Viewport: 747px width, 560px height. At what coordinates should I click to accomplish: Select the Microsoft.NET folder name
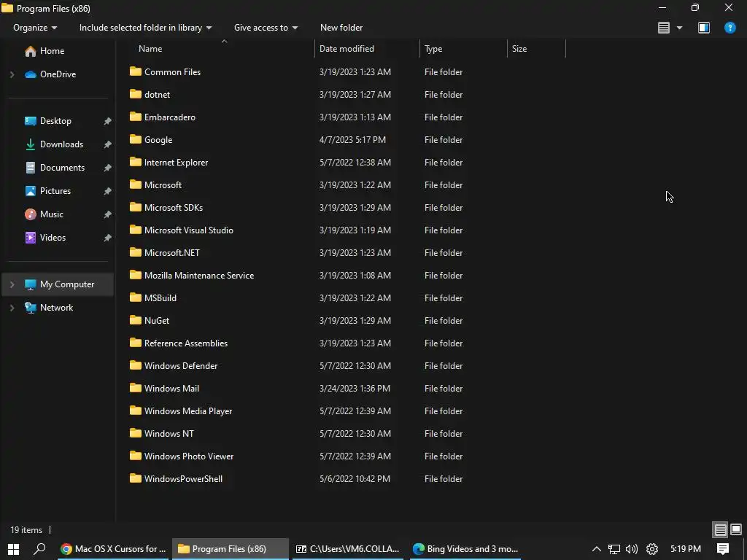click(172, 253)
